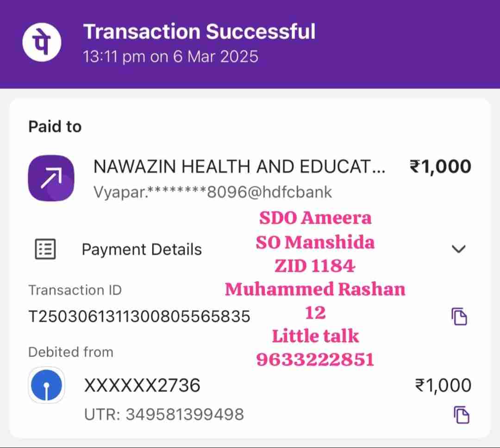This screenshot has width=500, height=448.
Task: Click the Payment Details list icon
Action: pos(45,249)
